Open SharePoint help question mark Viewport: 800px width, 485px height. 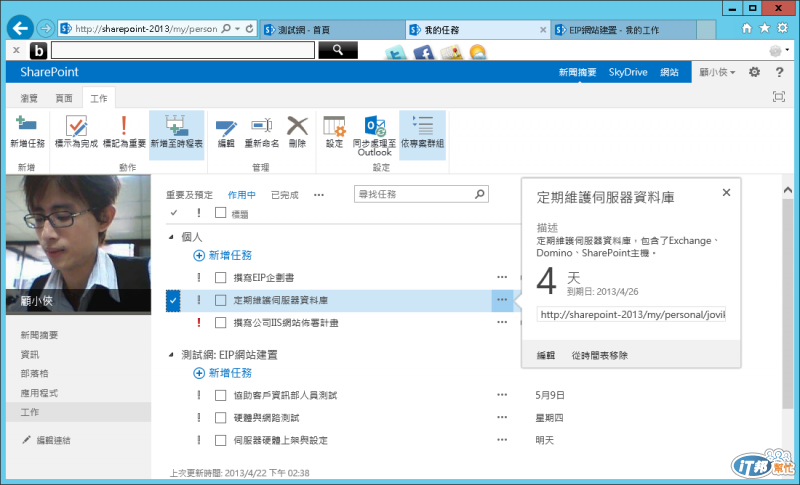tap(779, 72)
